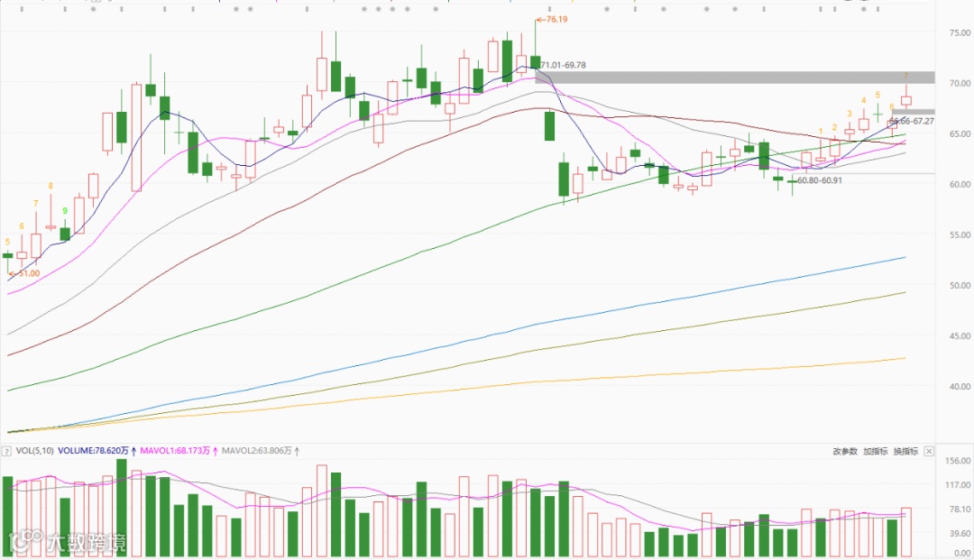The width and height of the screenshot is (974, 560).
Task: Click the 50.00 price axis label
Action: (x=960, y=286)
